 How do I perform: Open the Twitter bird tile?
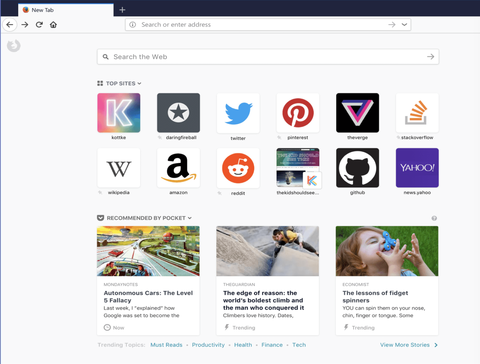238,113
